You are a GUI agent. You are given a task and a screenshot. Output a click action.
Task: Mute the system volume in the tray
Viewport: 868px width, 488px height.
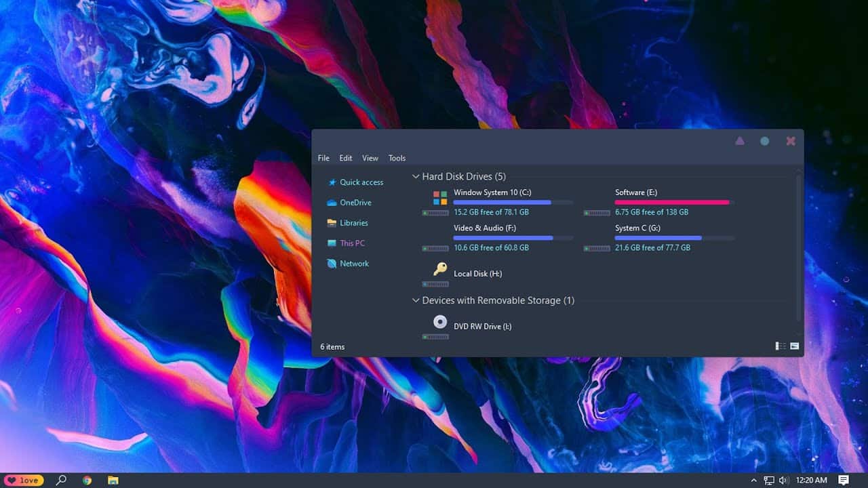(784, 480)
